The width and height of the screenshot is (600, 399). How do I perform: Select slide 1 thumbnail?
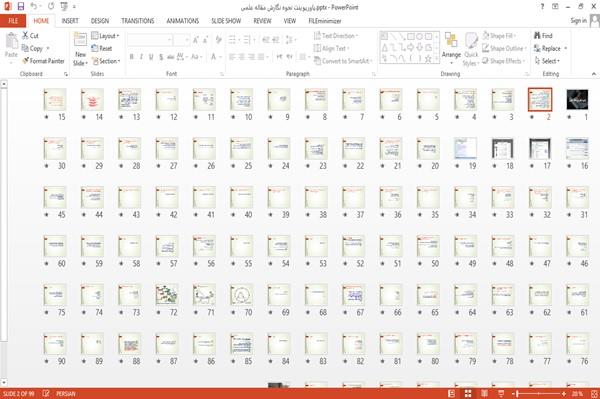(x=577, y=99)
